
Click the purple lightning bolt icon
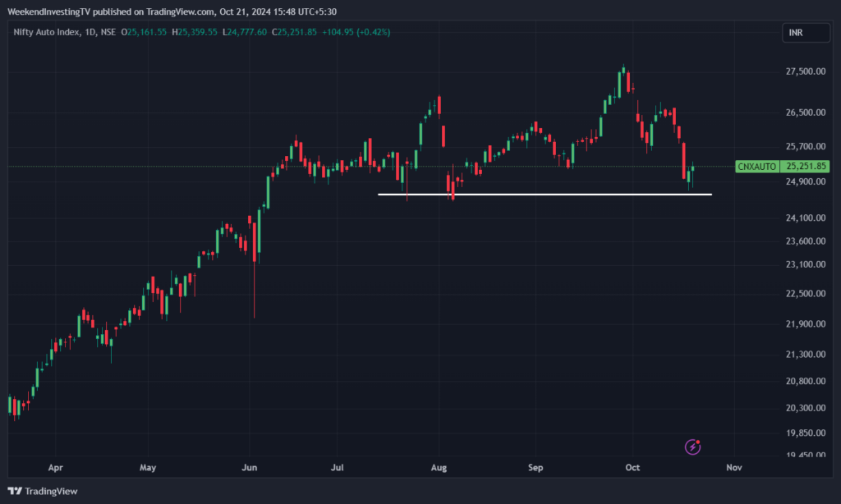point(694,447)
